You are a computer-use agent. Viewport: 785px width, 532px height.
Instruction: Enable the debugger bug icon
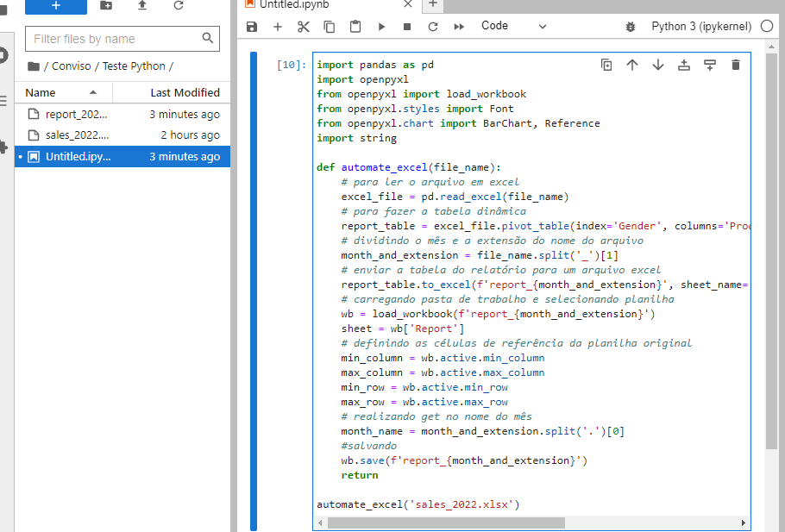[631, 27]
